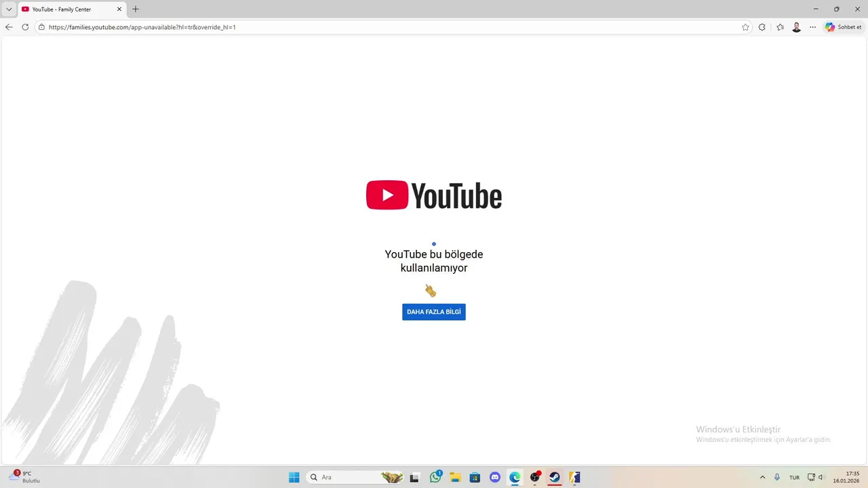Open the browser profile avatar

coord(796,27)
